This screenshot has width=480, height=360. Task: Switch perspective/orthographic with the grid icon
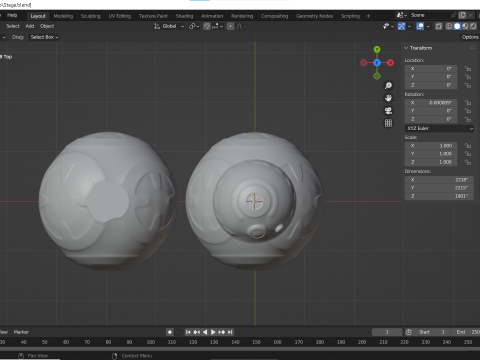(388, 123)
